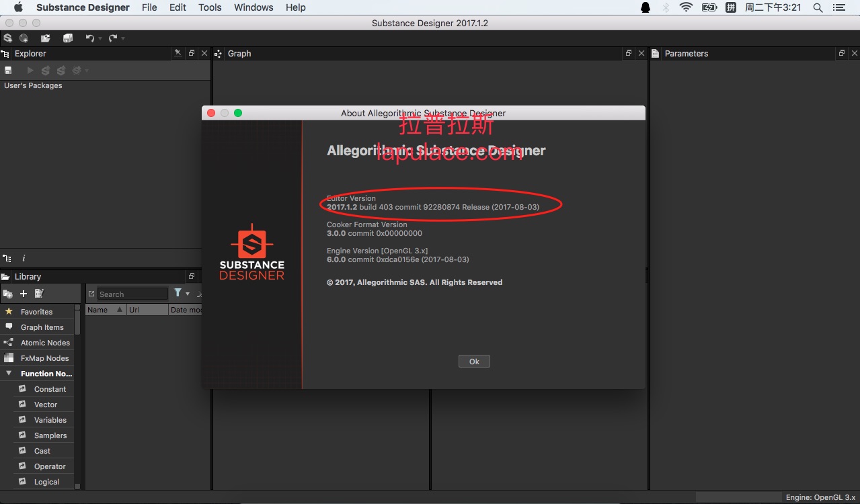Screen dimensions: 860x504
Task: Click the Wi-Fi status icon
Action: click(x=686, y=7)
